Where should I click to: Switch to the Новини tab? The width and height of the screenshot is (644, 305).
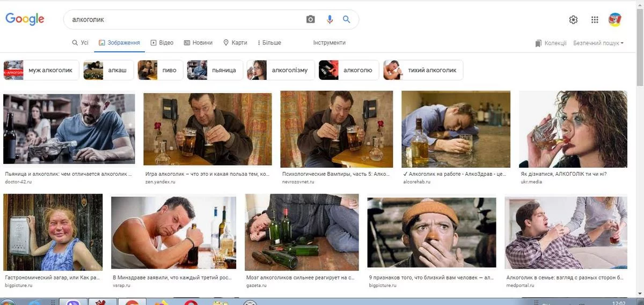[x=198, y=43]
